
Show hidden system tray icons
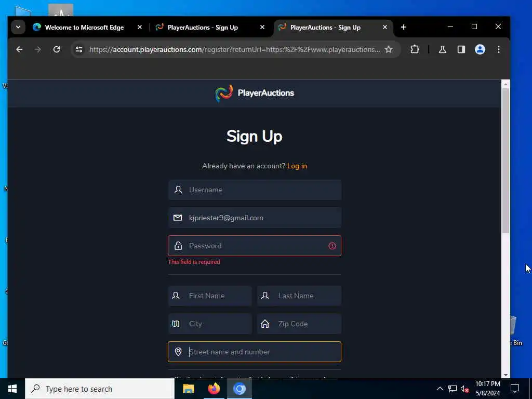click(440, 389)
